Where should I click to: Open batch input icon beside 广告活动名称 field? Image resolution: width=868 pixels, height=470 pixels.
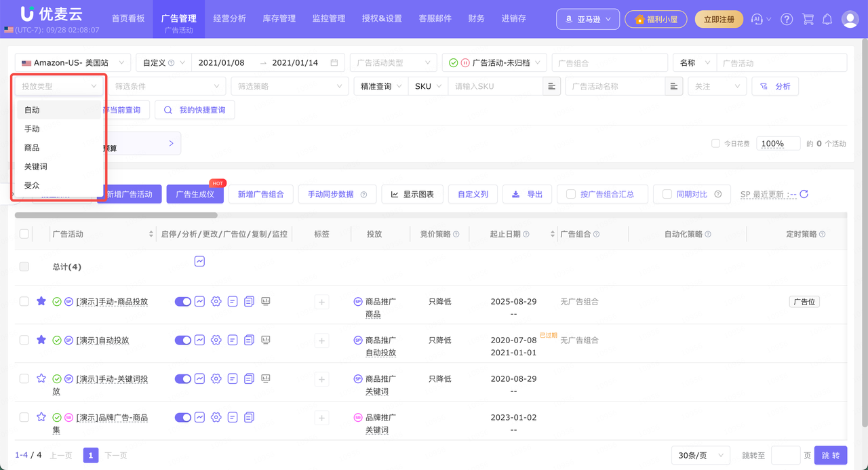pyautogui.click(x=674, y=86)
